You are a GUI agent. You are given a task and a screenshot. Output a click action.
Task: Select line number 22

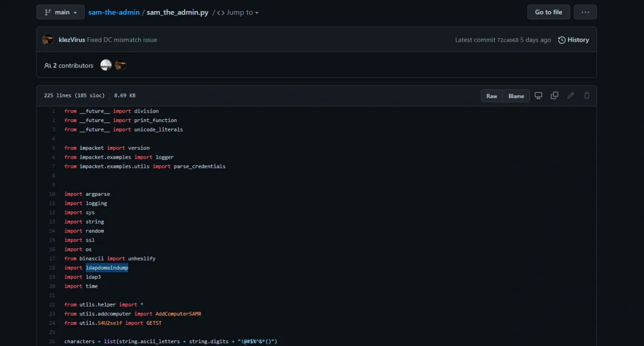(x=52, y=305)
